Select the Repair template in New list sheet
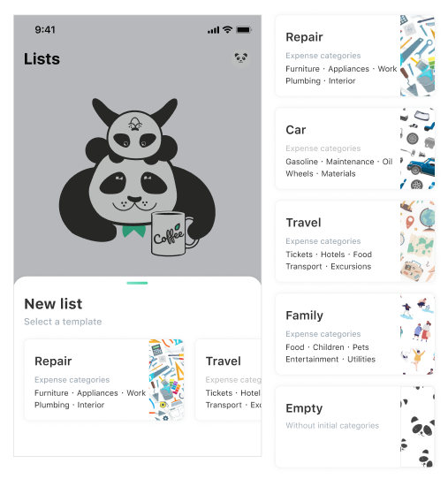 pos(104,380)
